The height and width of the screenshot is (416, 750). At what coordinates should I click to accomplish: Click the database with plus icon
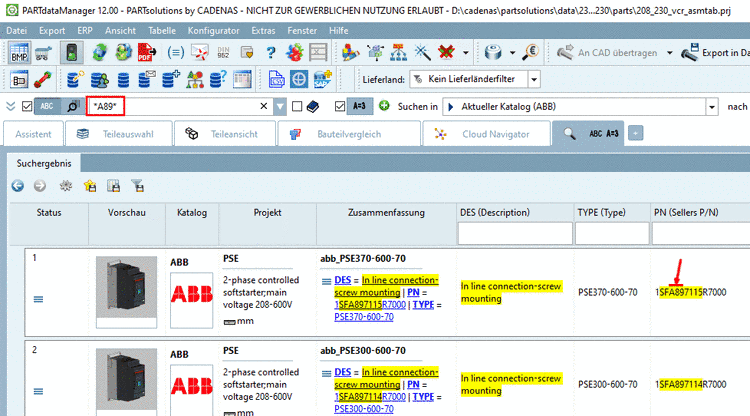pos(171,79)
